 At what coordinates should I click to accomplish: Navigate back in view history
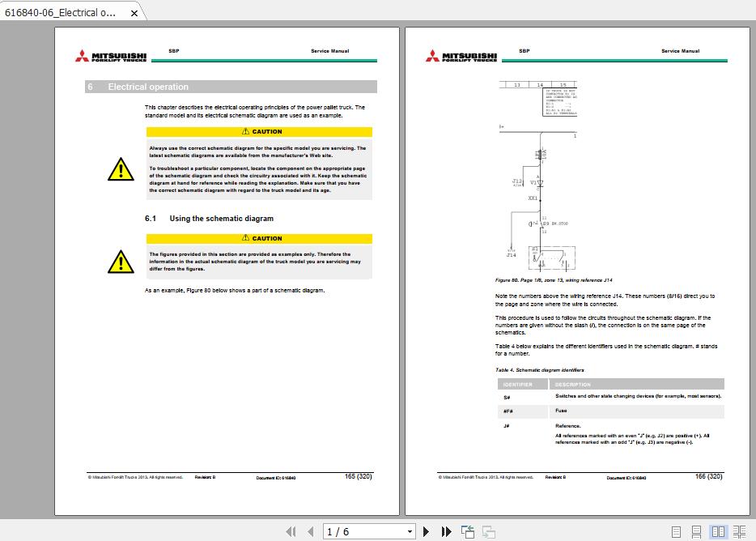click(x=467, y=530)
